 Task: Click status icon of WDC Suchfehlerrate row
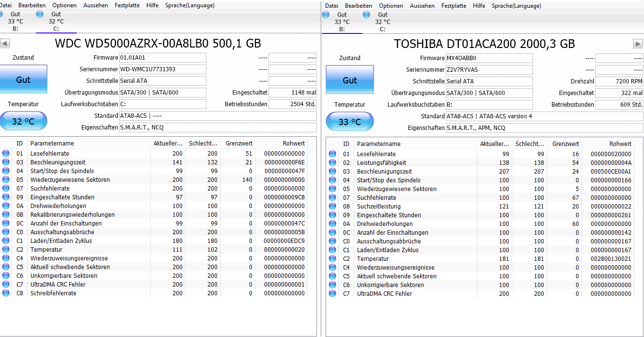[6, 188]
